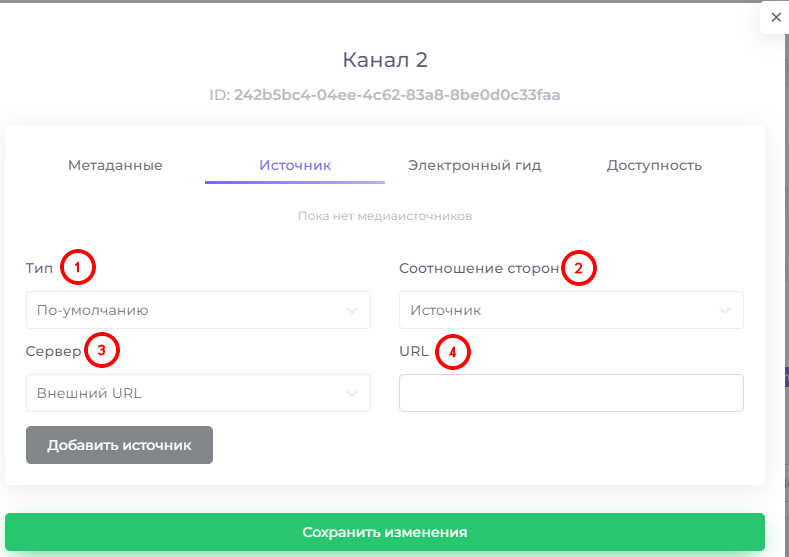Click red circle marker number 1
The image size is (789, 557).
pos(77,267)
